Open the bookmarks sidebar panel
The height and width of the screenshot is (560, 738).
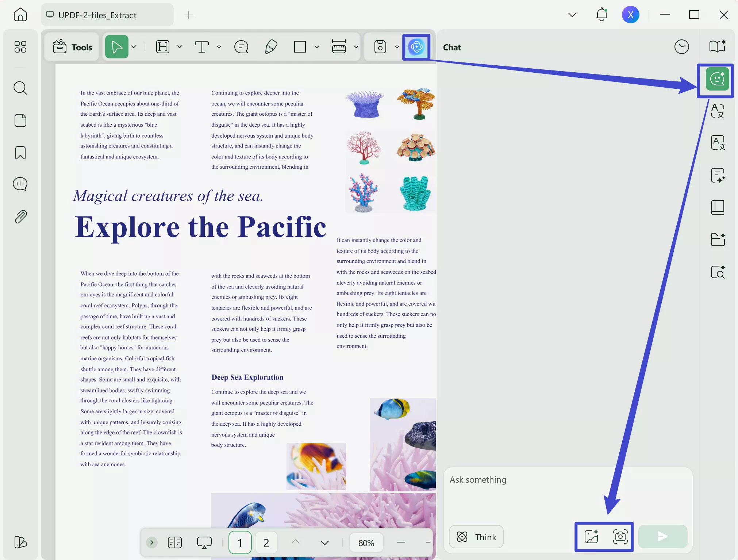click(x=20, y=153)
